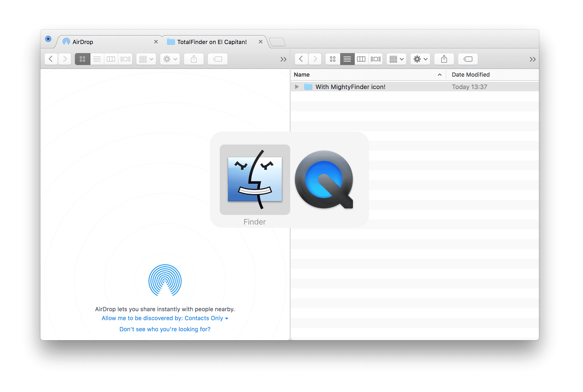Switch right pane to column view
The image size is (583, 392).
[x=361, y=59]
